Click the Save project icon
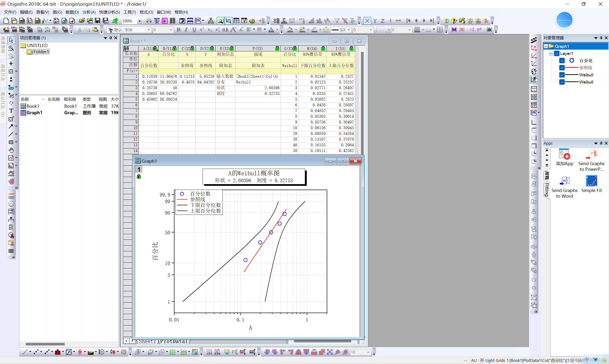This screenshot has width=609, height=364. coord(98,21)
